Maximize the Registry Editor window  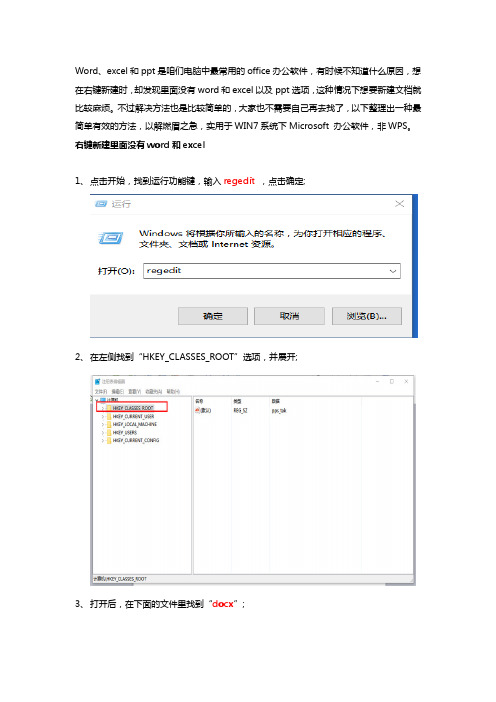coord(392,381)
